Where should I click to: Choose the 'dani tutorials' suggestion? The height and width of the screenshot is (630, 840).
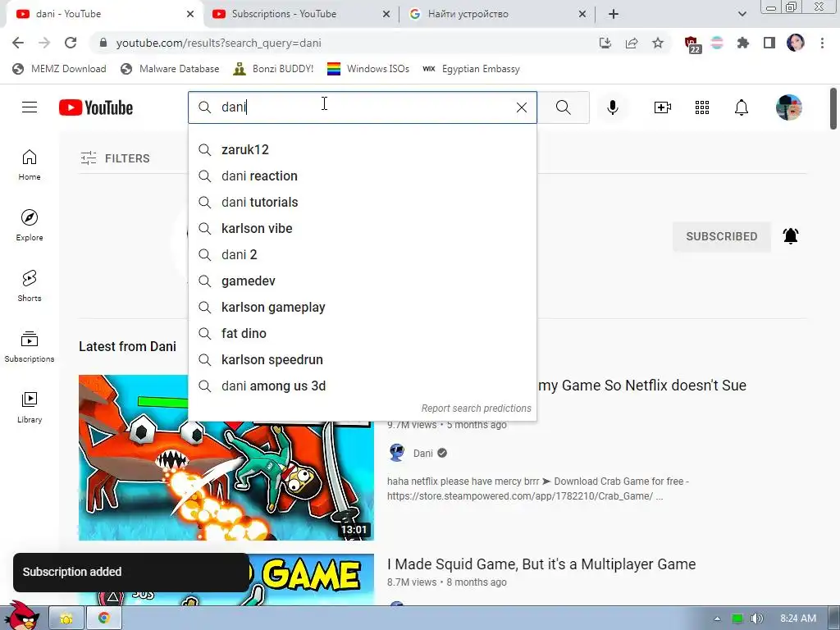[363, 202]
